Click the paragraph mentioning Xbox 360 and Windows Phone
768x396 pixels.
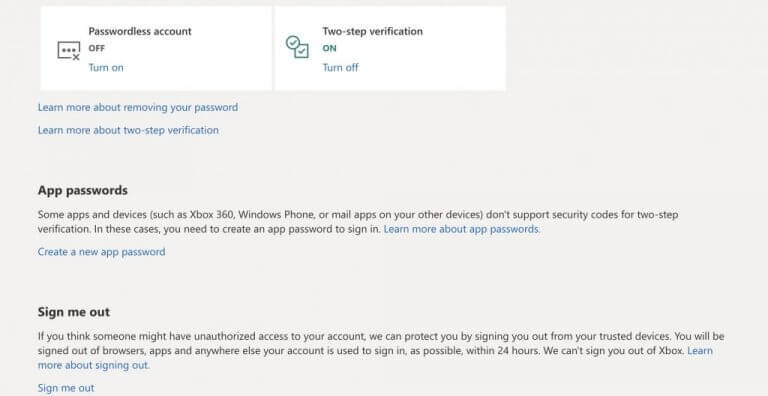pos(358,222)
